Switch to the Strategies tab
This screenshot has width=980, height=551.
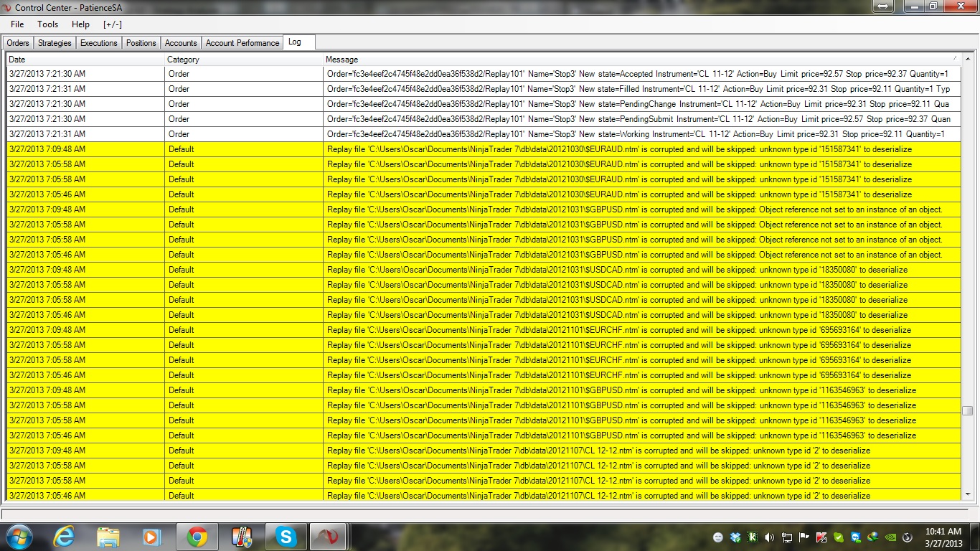pyautogui.click(x=55, y=43)
